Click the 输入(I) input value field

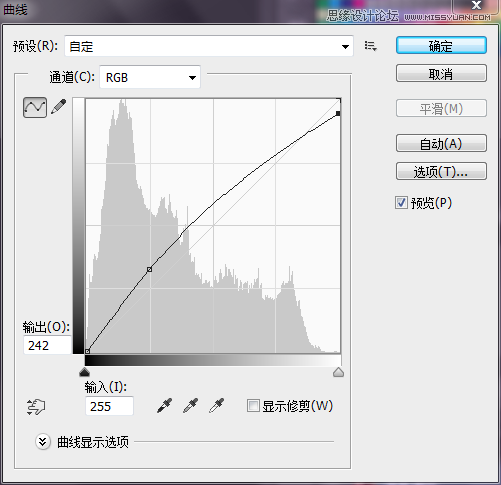pyautogui.click(x=109, y=406)
